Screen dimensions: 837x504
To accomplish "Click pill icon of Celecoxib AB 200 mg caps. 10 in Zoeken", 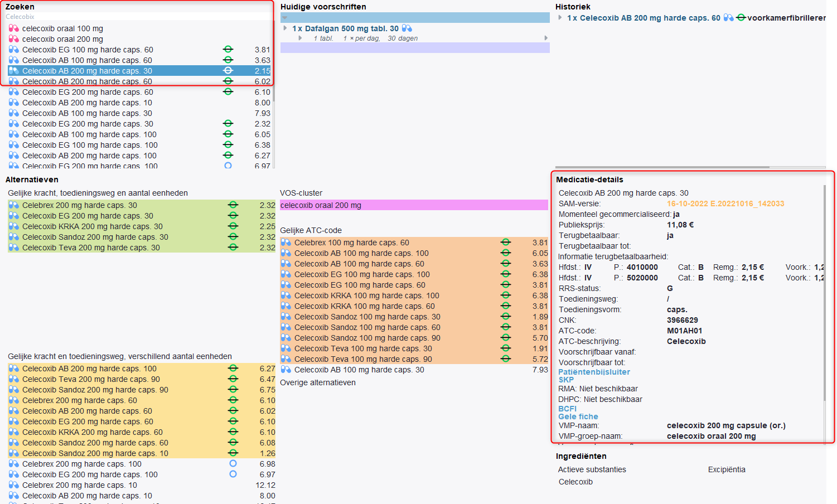I will (x=14, y=103).
